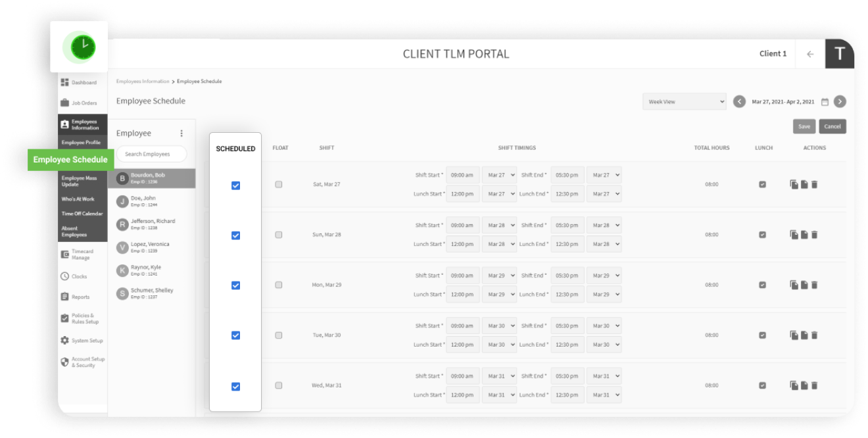Screen dimensions: 868x438
Task: Open the calendar date picker icon
Action: click(x=825, y=102)
